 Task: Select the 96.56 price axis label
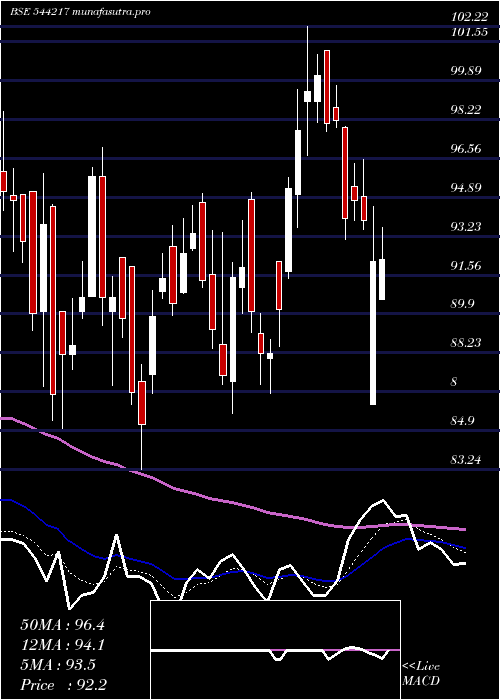point(467,149)
